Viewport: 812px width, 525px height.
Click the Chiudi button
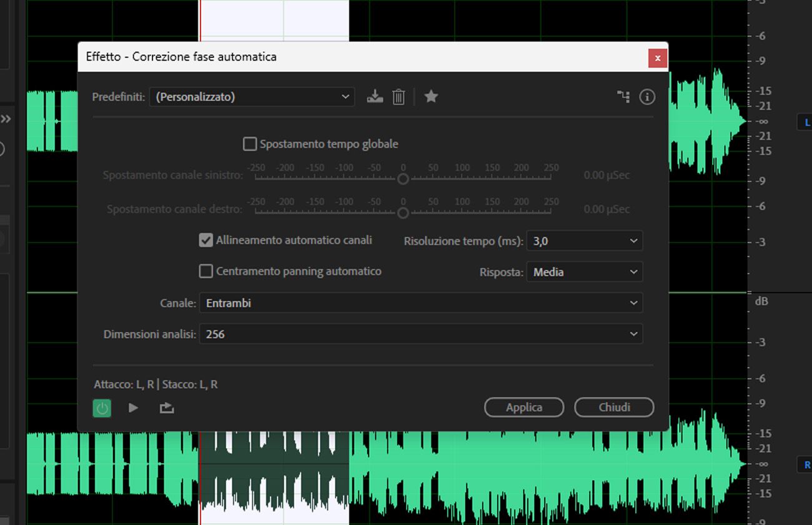(614, 407)
